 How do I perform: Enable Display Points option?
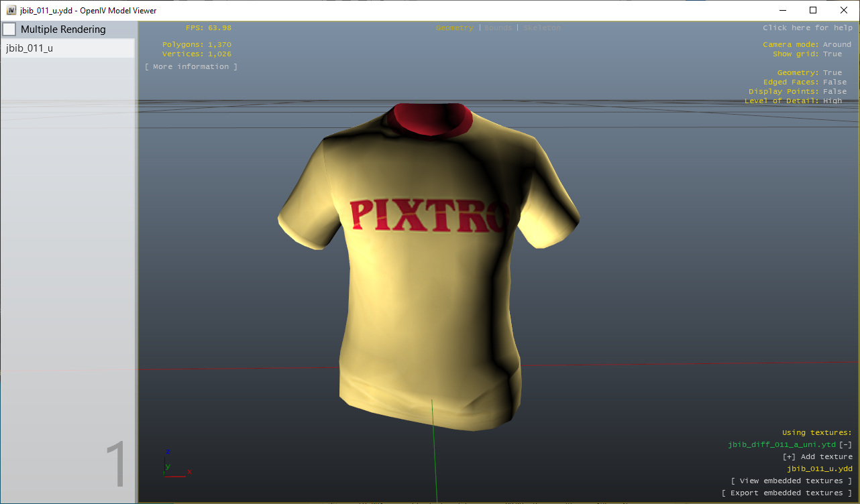(x=835, y=91)
